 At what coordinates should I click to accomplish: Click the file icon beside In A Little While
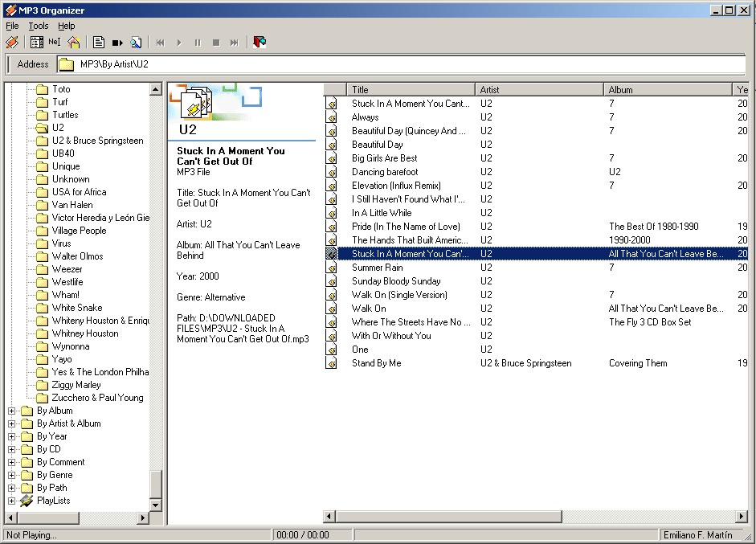(x=331, y=213)
